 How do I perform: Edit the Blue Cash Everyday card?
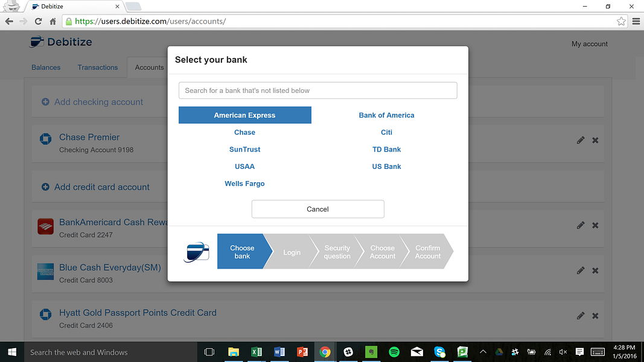click(581, 270)
